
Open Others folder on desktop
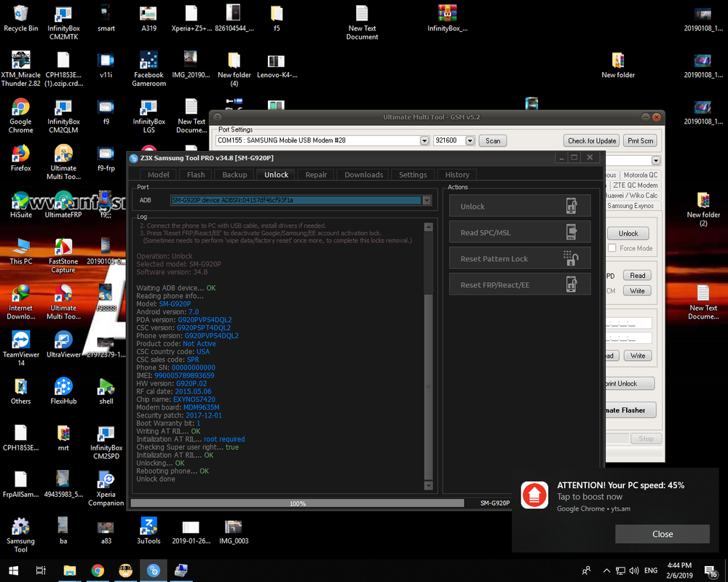20,391
